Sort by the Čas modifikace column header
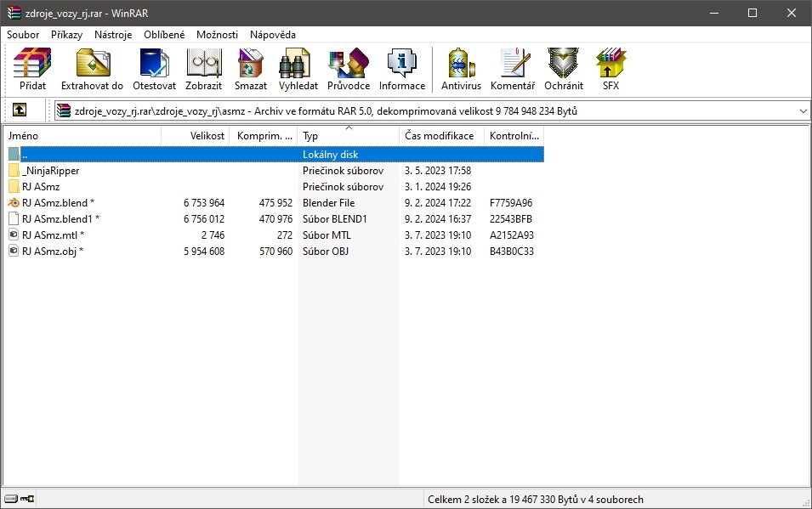 pos(441,136)
